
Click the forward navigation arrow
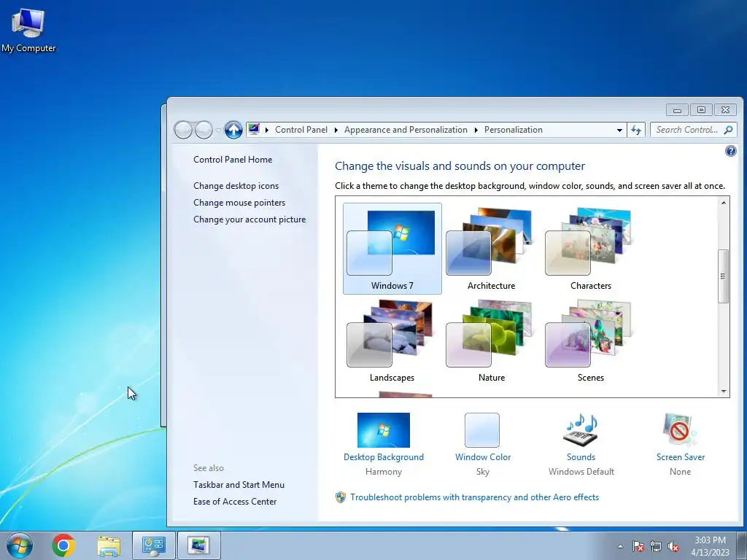point(204,130)
